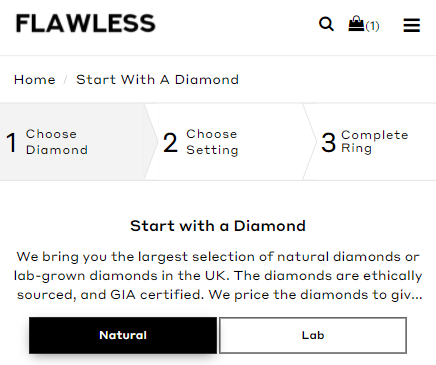Click the cart item count (1)
Image resolution: width=436 pixels, height=365 pixels.
(x=372, y=26)
